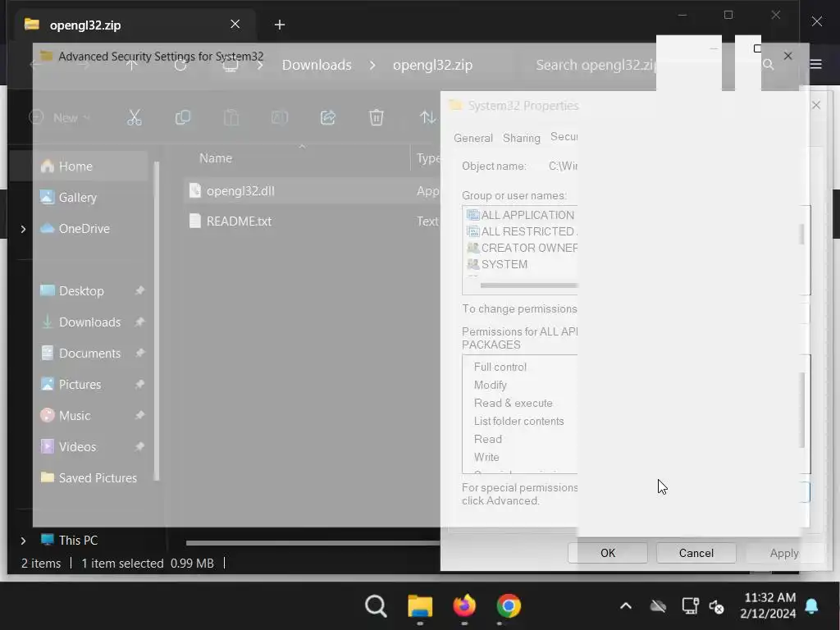840x630 pixels.
Task: Click the Rename icon in Explorer toolbar
Action: [280, 117]
